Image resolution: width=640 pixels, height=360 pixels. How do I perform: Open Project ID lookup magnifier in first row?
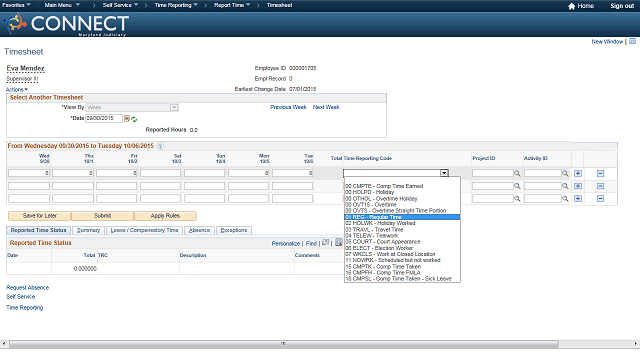(x=517, y=173)
